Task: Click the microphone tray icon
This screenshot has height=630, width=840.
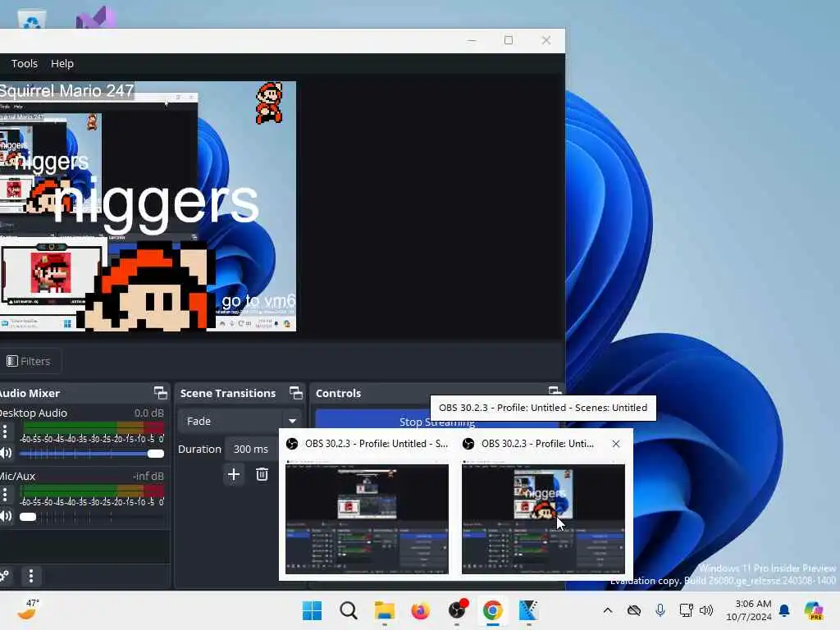Action: coord(660,610)
